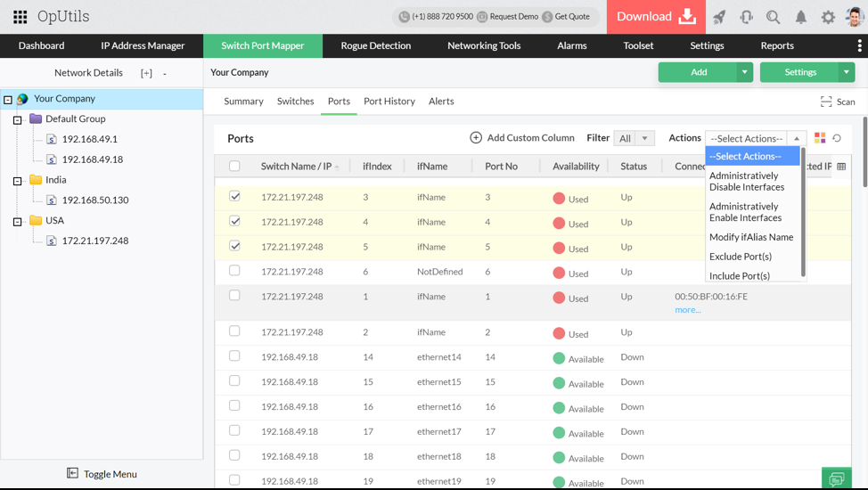This screenshot has width=868, height=490.
Task: Uncheck the port 3 row checkbox
Action: pyautogui.click(x=234, y=196)
